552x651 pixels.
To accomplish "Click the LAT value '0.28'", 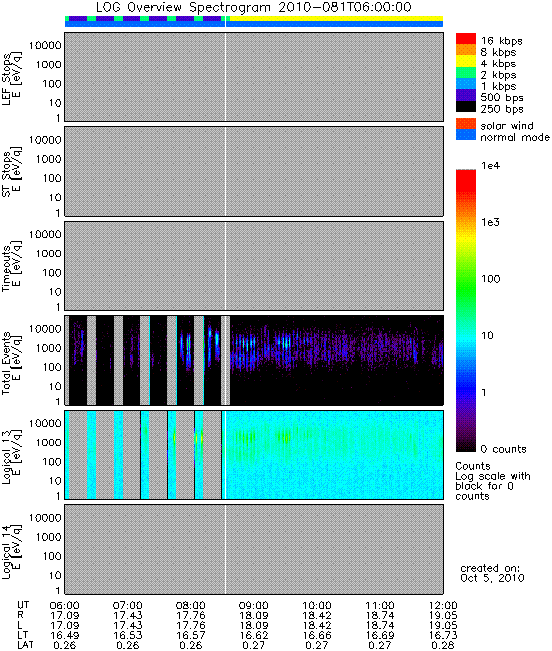I will pos(443,646).
